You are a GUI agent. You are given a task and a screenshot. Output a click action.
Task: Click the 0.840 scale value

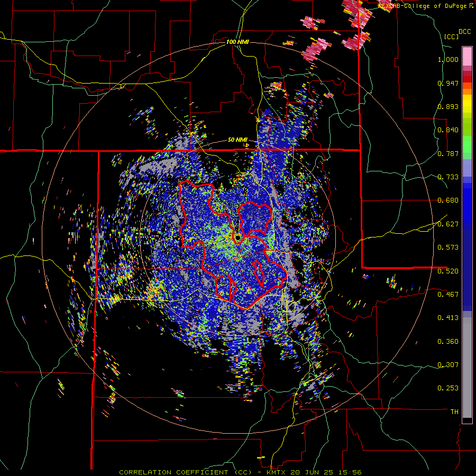(448, 130)
